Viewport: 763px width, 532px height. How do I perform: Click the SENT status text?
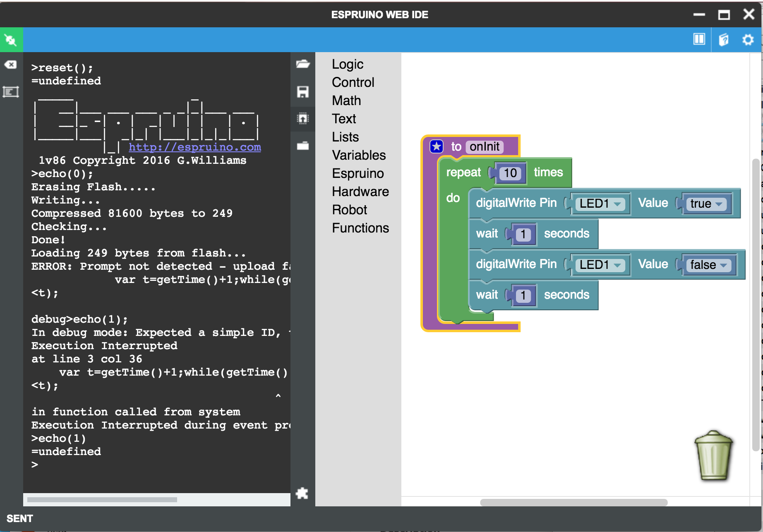[20, 518]
